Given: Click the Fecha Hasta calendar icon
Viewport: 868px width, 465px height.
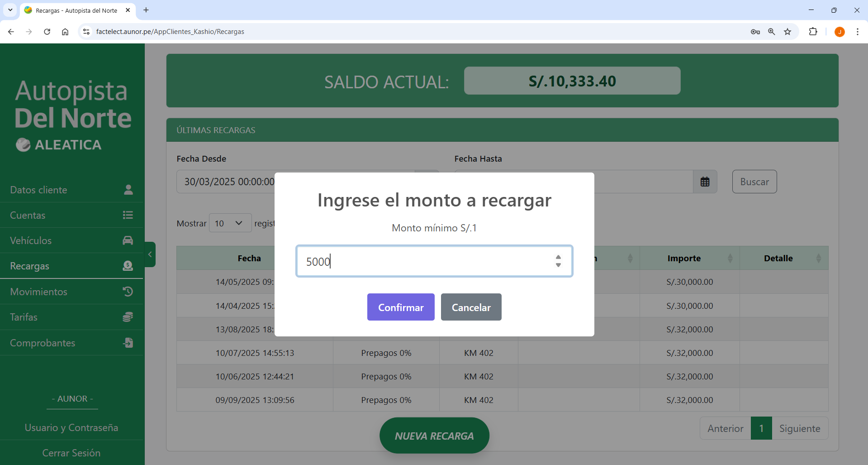Looking at the screenshot, I should click(x=705, y=182).
